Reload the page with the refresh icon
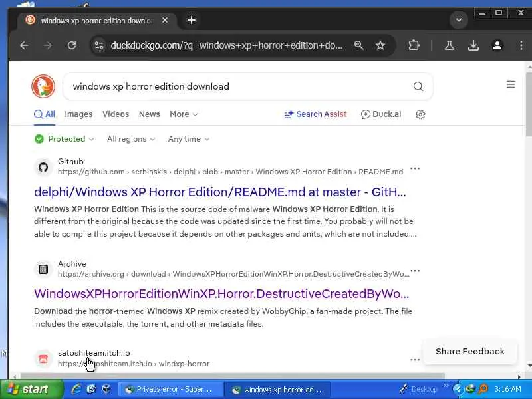Viewport: 532px width, 399px height. point(72,45)
